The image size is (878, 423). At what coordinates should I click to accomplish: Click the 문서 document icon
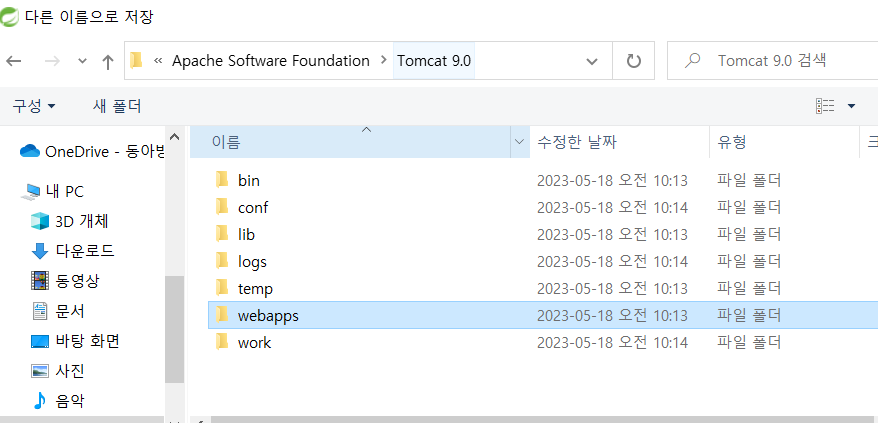point(40,311)
